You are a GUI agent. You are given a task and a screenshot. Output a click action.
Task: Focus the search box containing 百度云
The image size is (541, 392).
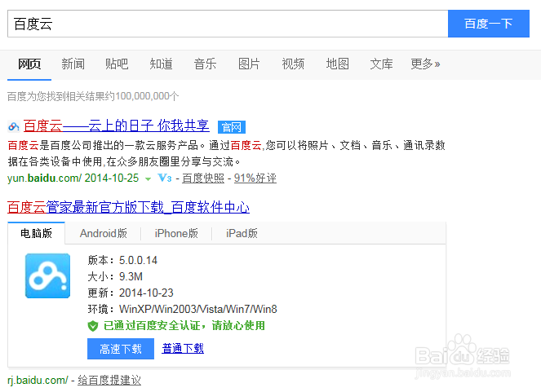(228, 24)
